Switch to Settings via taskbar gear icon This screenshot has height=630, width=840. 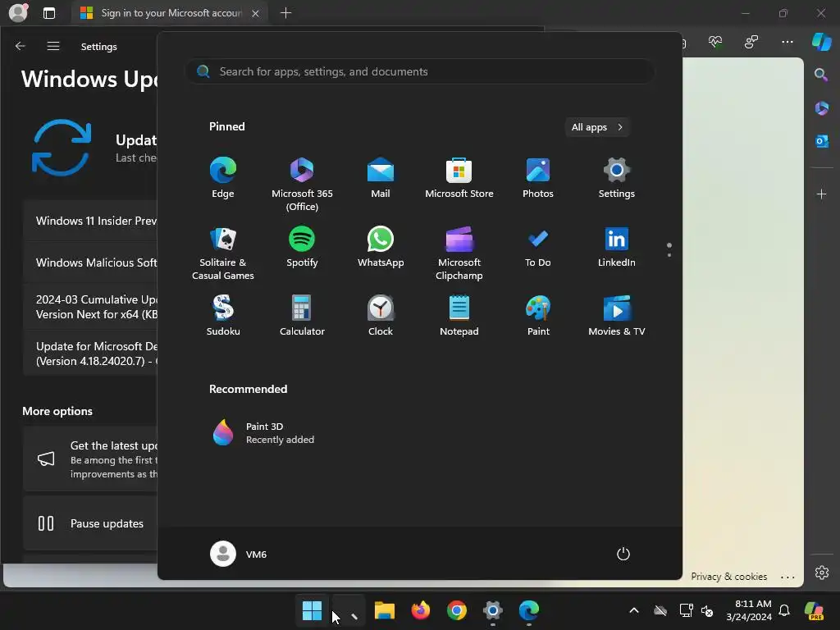pyautogui.click(x=493, y=610)
